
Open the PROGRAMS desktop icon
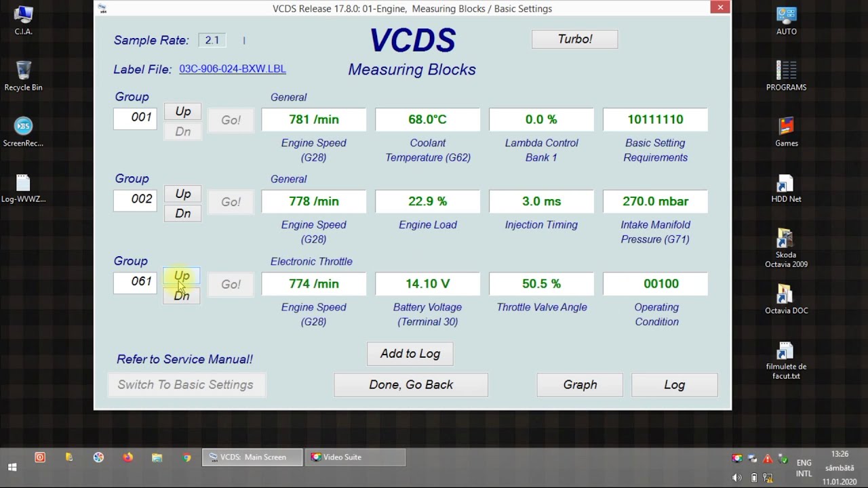click(x=786, y=76)
